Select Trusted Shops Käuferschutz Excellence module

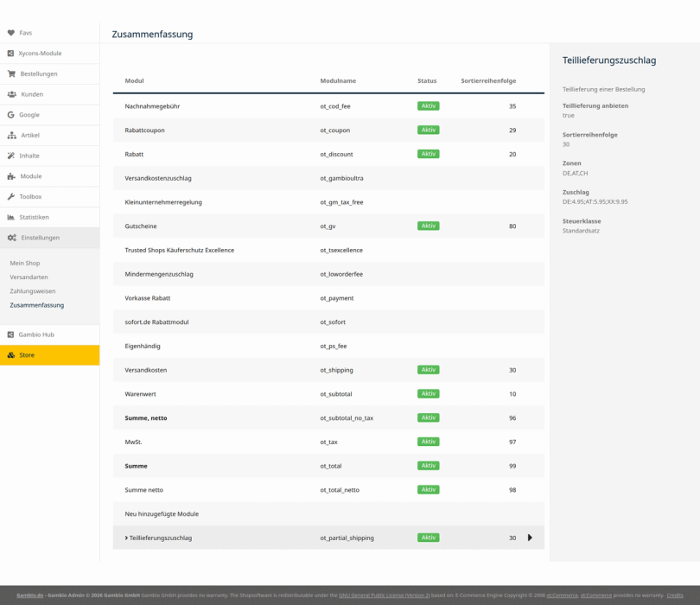[x=180, y=250]
